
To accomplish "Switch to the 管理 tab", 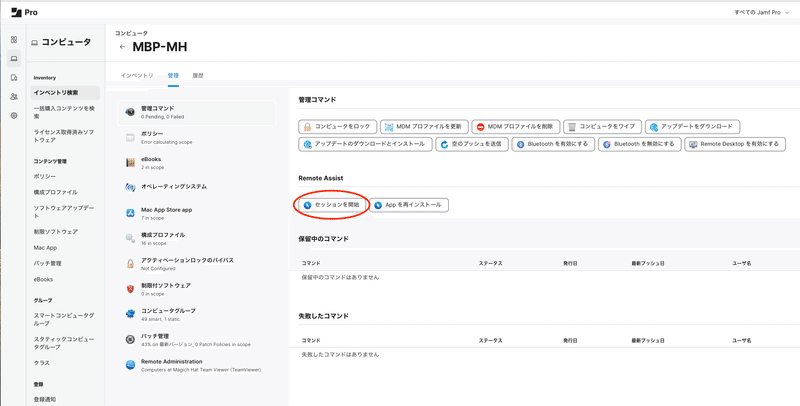I will pos(173,75).
